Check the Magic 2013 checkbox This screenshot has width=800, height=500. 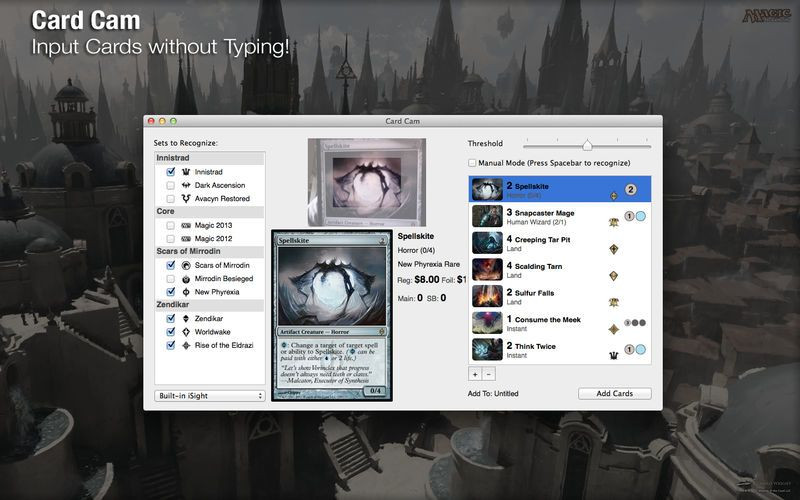(x=171, y=226)
